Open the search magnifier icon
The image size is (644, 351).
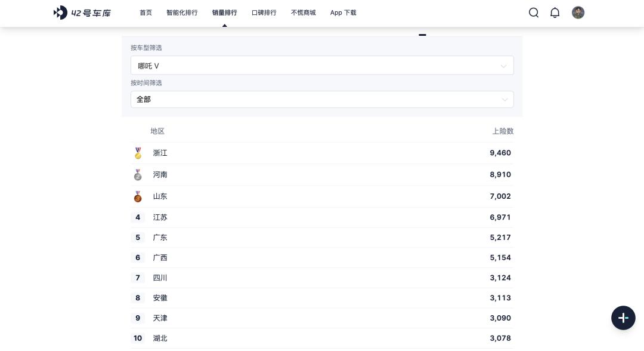534,13
